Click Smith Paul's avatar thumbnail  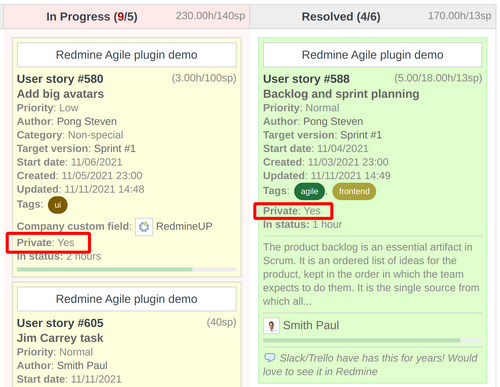[x=271, y=325]
